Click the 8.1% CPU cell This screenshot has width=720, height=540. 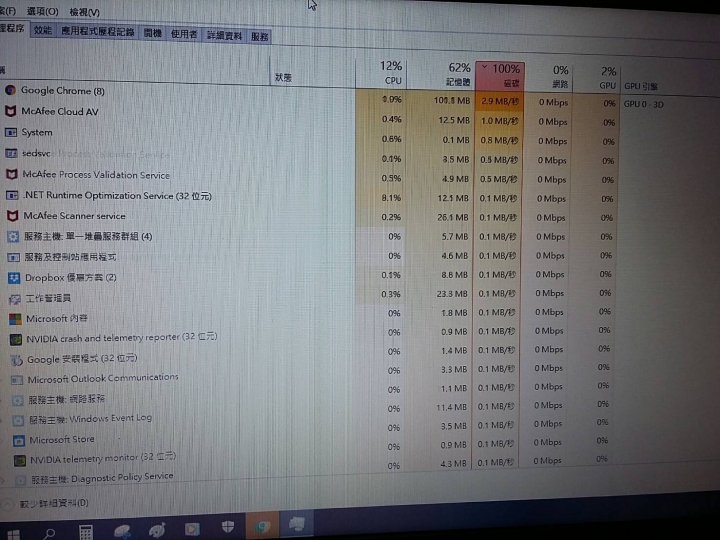[x=380, y=198]
